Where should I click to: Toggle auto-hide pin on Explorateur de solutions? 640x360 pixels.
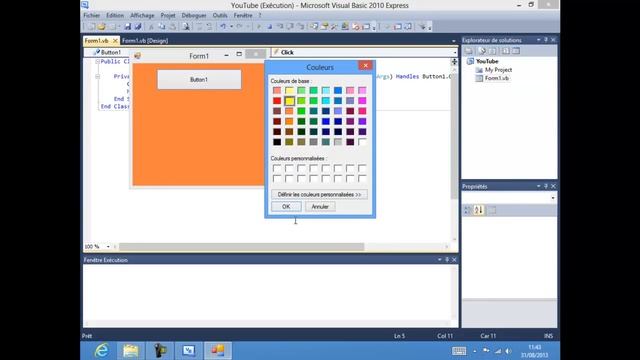546,40
